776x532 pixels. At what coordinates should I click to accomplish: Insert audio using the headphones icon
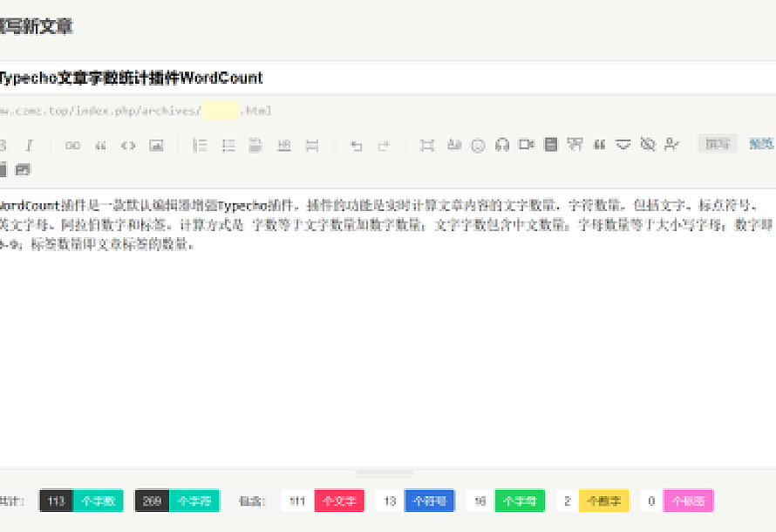tap(502, 146)
